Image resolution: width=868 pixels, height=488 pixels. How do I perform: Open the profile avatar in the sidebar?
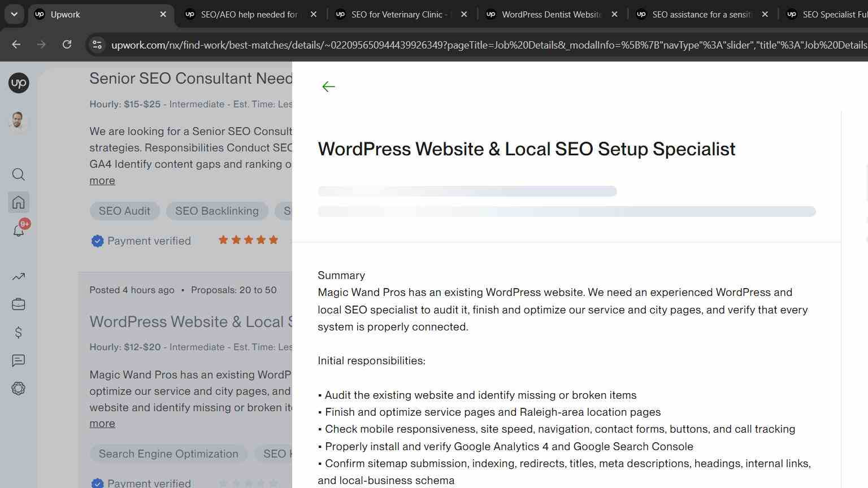pos(18,121)
